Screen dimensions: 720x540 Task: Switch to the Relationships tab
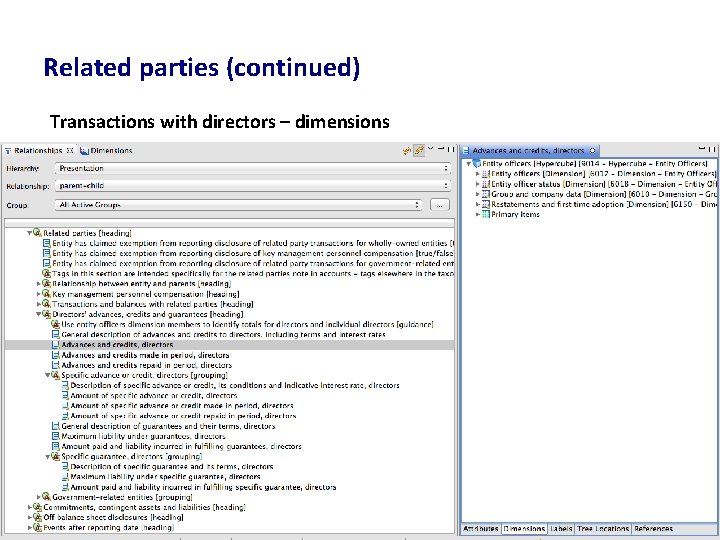pyautogui.click(x=39, y=151)
